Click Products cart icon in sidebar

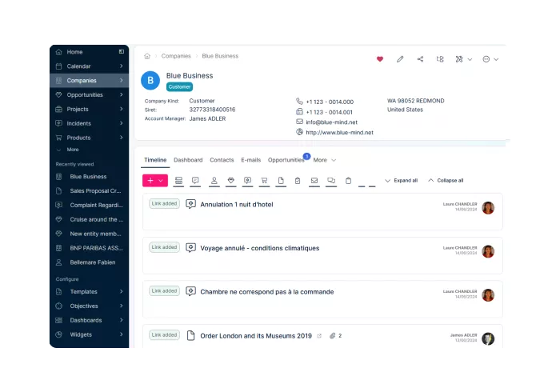[59, 138]
